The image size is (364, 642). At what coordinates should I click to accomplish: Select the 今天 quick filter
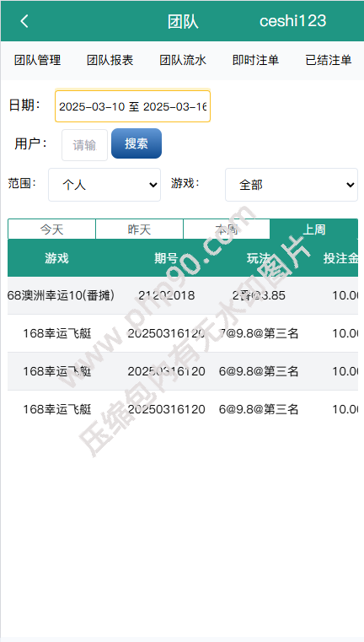pos(51,229)
